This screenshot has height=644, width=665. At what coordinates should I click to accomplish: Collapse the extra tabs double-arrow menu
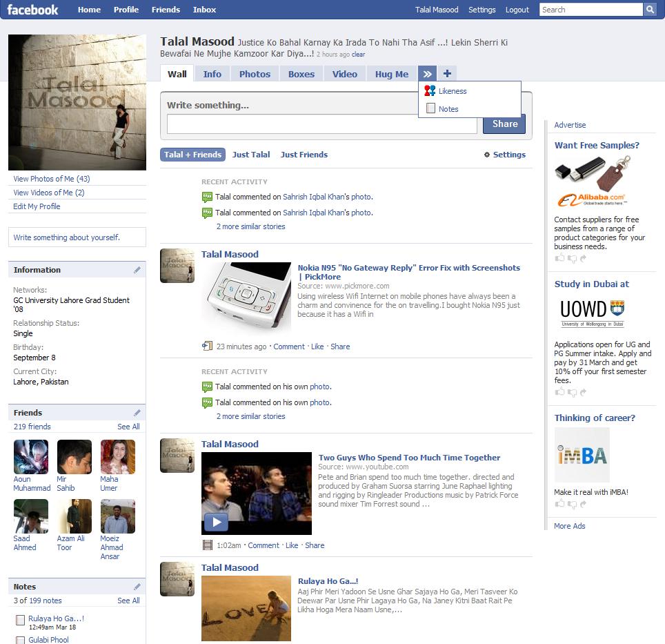[x=427, y=74]
